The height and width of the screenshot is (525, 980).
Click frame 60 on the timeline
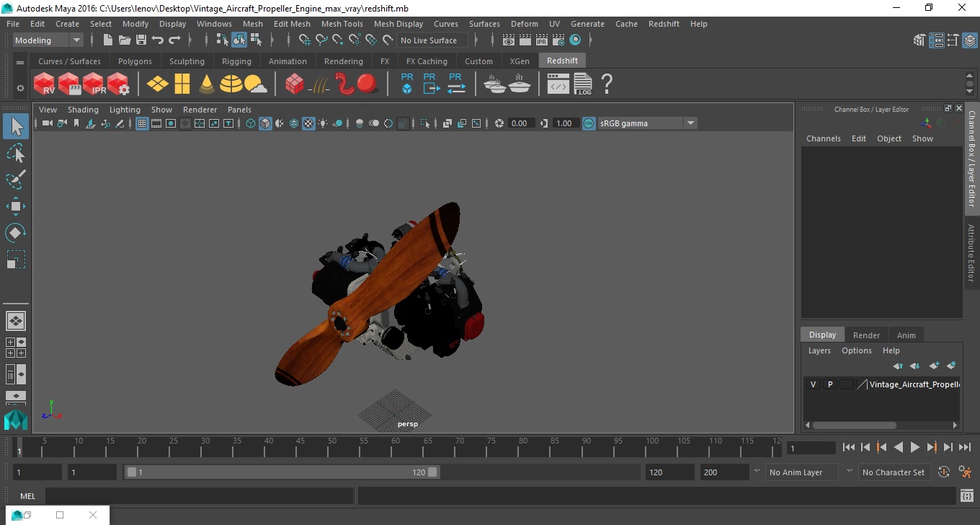(395, 447)
